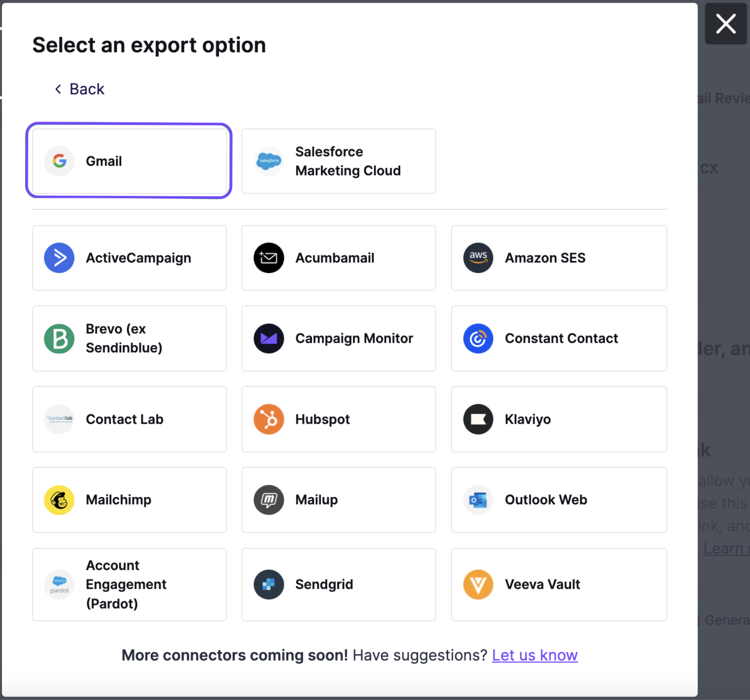Click the Brevo green B icon

59,338
